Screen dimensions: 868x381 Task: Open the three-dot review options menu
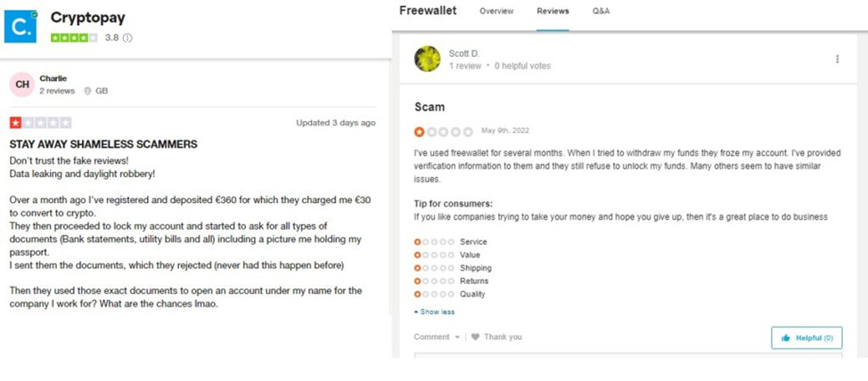point(837,60)
